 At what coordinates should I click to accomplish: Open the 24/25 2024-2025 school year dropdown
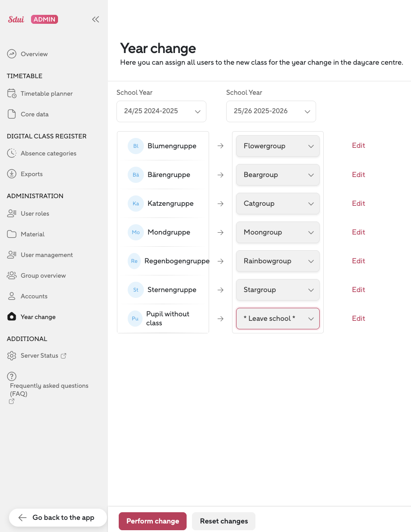click(161, 111)
